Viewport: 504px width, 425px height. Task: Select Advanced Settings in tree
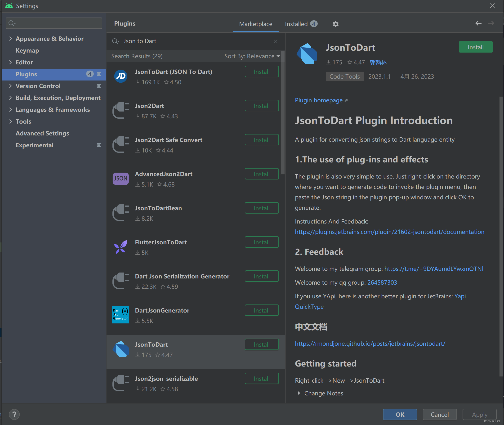tap(42, 133)
